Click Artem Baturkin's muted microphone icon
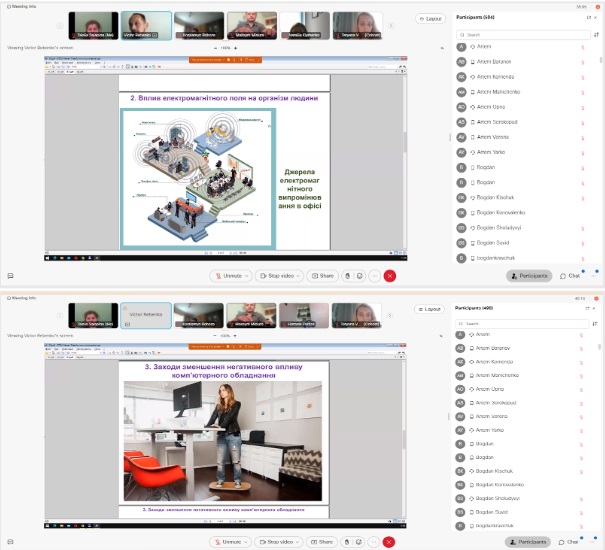 (x=582, y=62)
